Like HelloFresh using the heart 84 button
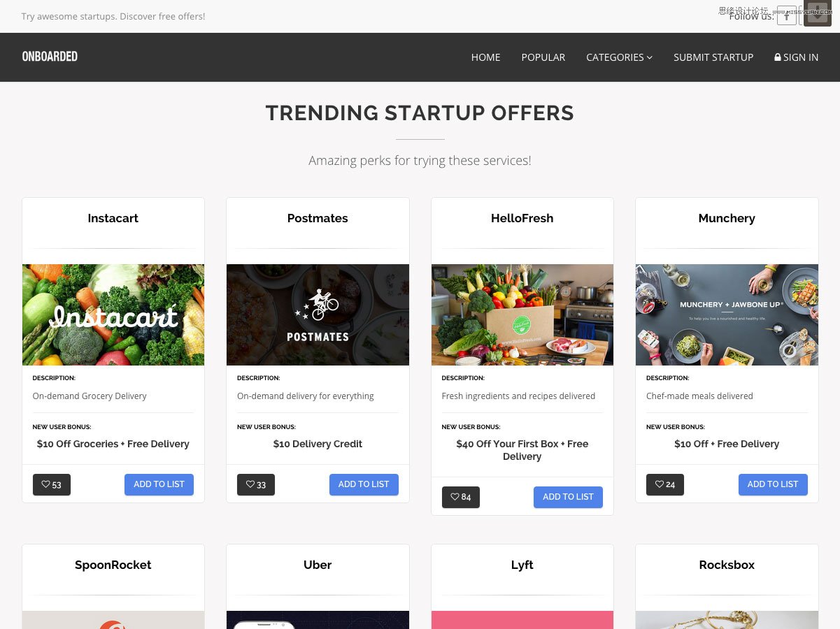 (x=461, y=497)
